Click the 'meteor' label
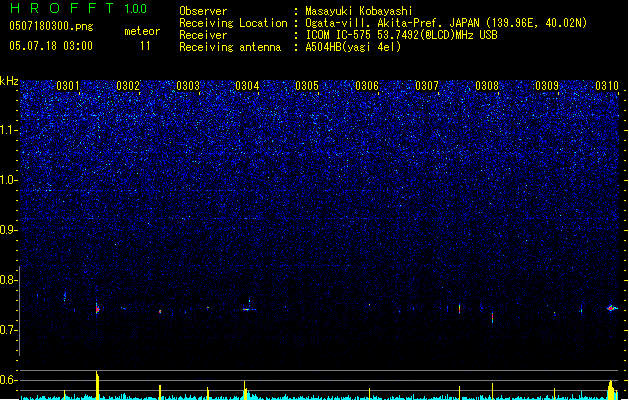629x400 pixels. [142, 31]
